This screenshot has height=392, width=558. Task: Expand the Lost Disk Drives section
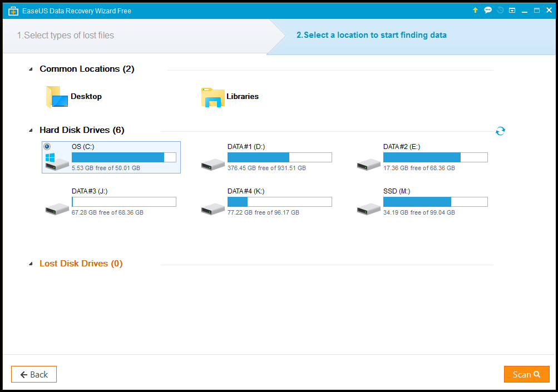click(x=31, y=263)
